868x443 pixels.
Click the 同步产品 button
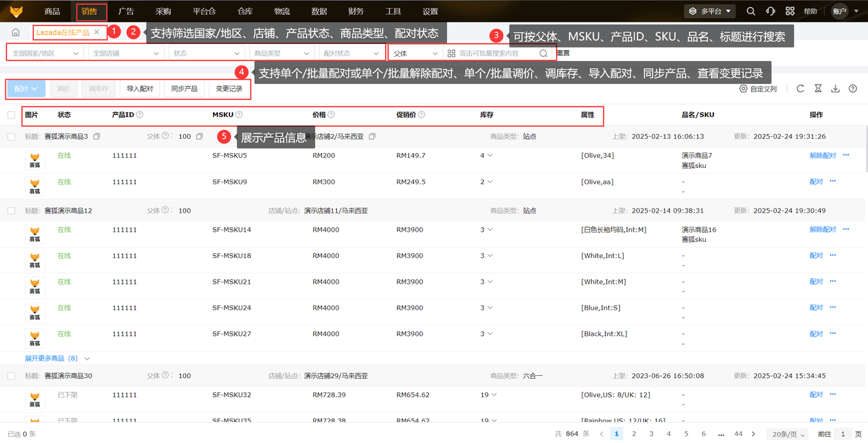184,89
